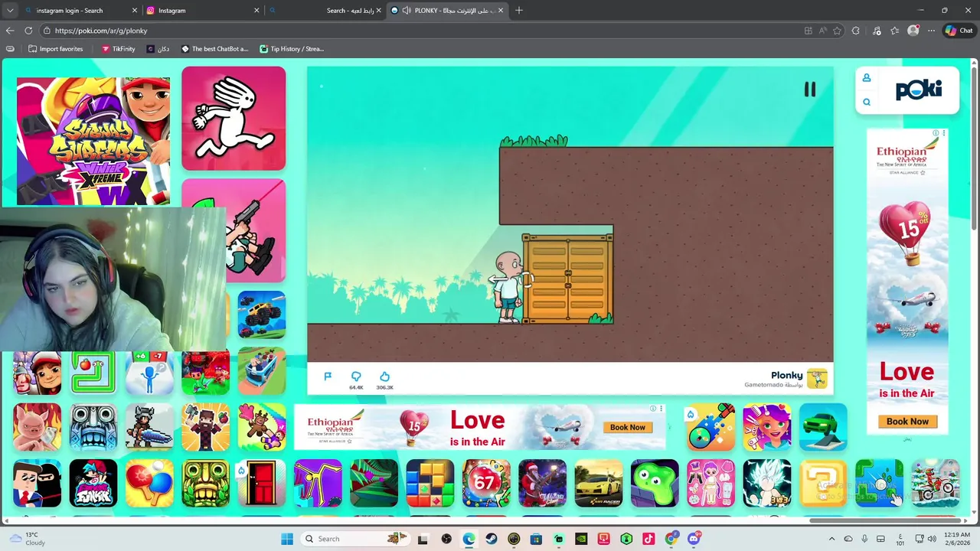Open the ping pong paddles game icon

coord(149,483)
